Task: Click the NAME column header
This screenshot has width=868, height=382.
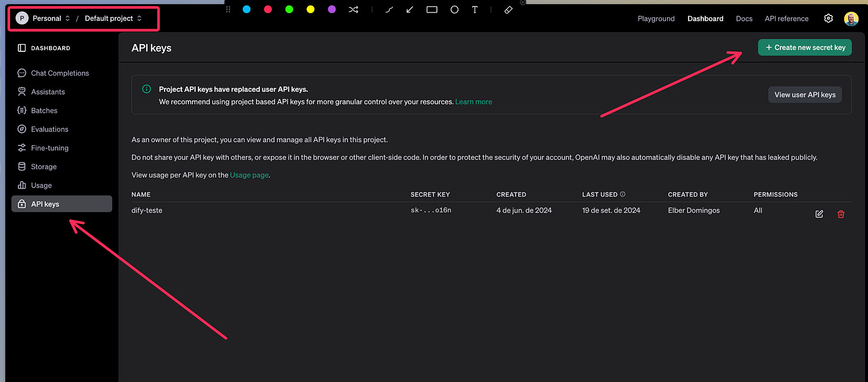Action: (141, 194)
